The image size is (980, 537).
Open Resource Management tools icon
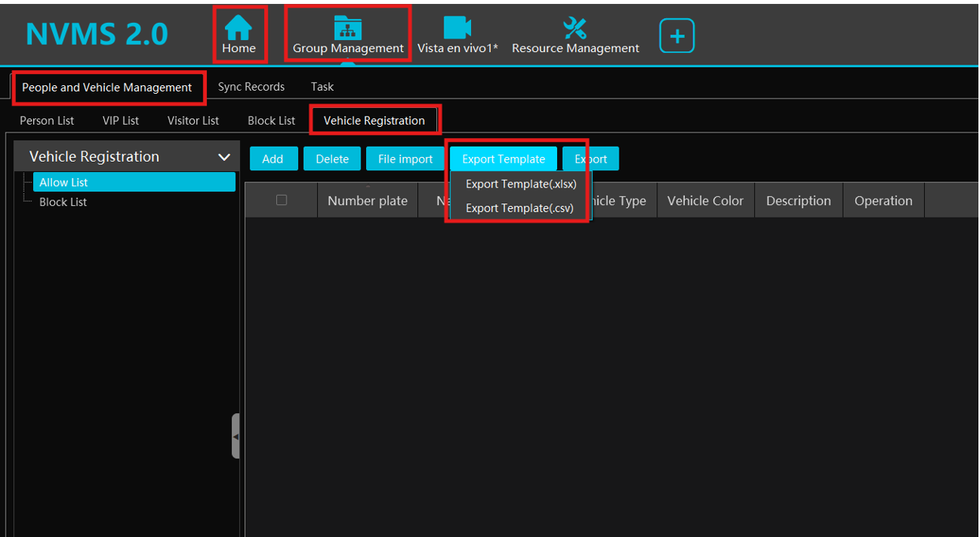coord(574,28)
